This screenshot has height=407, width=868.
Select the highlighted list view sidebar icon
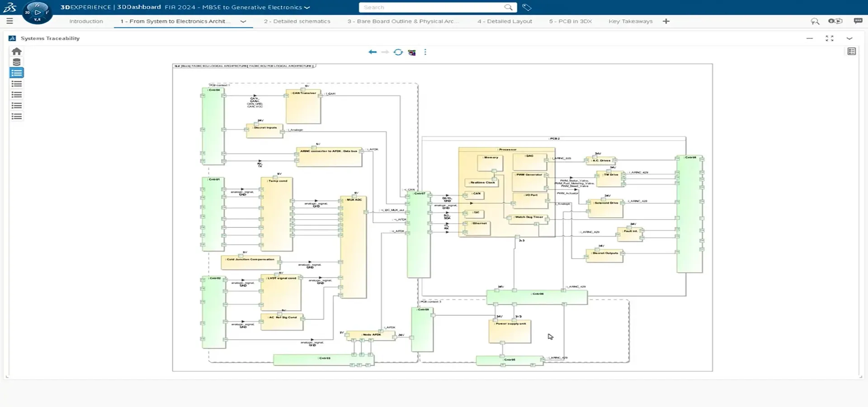pos(16,72)
